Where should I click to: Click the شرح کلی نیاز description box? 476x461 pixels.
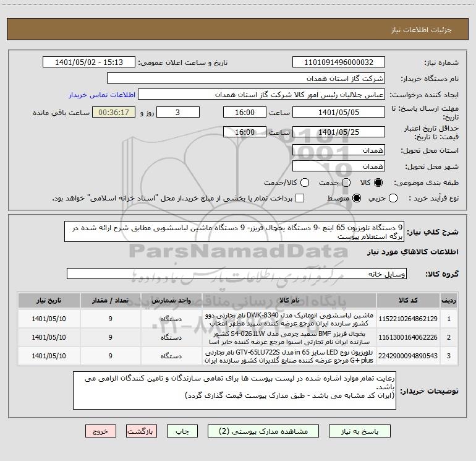pyautogui.click(x=234, y=232)
